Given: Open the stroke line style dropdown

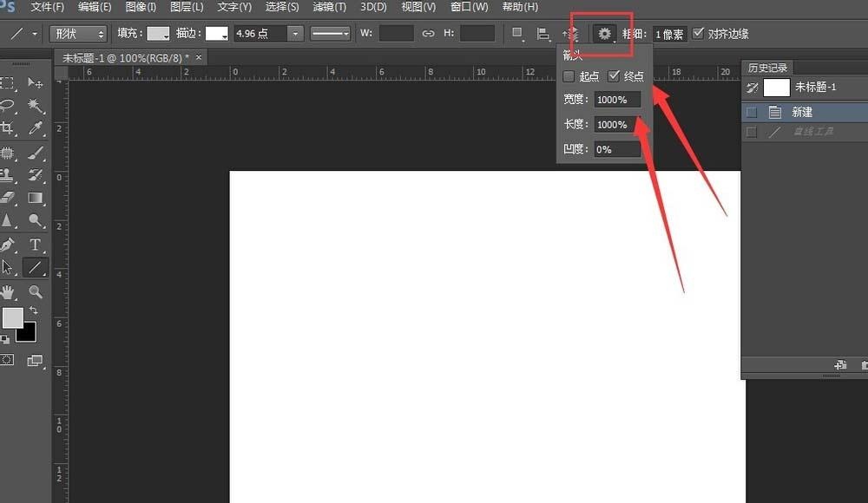Looking at the screenshot, I should 331,34.
